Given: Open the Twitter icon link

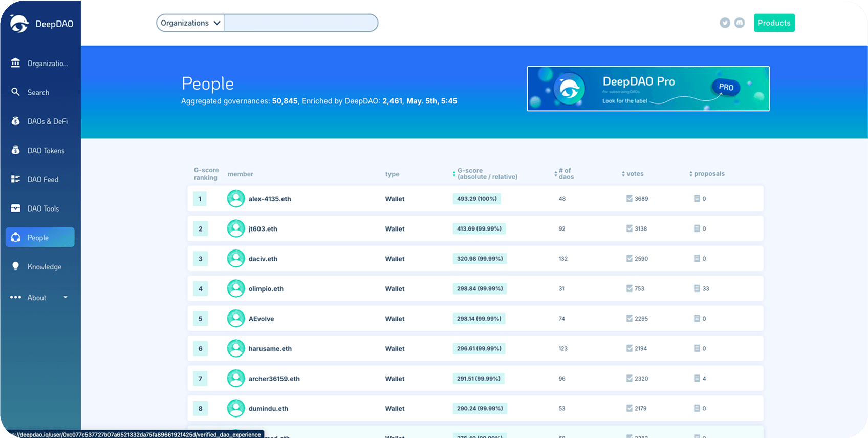Looking at the screenshot, I should (725, 23).
